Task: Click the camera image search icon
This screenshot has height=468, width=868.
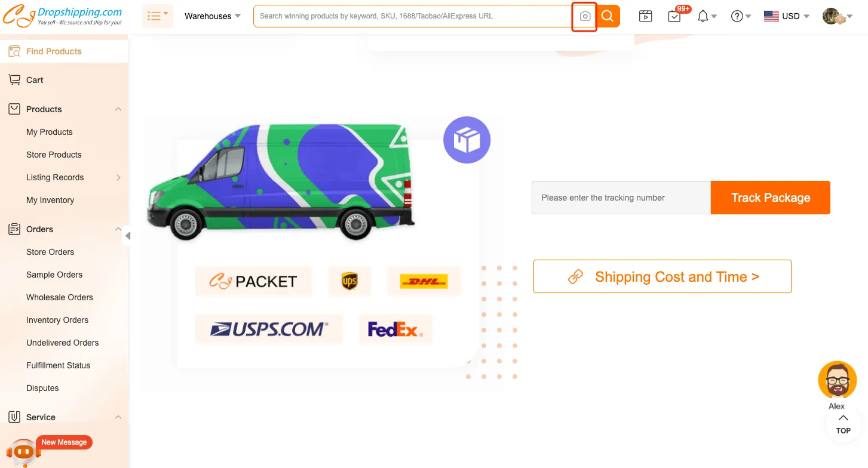Action: coord(585,16)
